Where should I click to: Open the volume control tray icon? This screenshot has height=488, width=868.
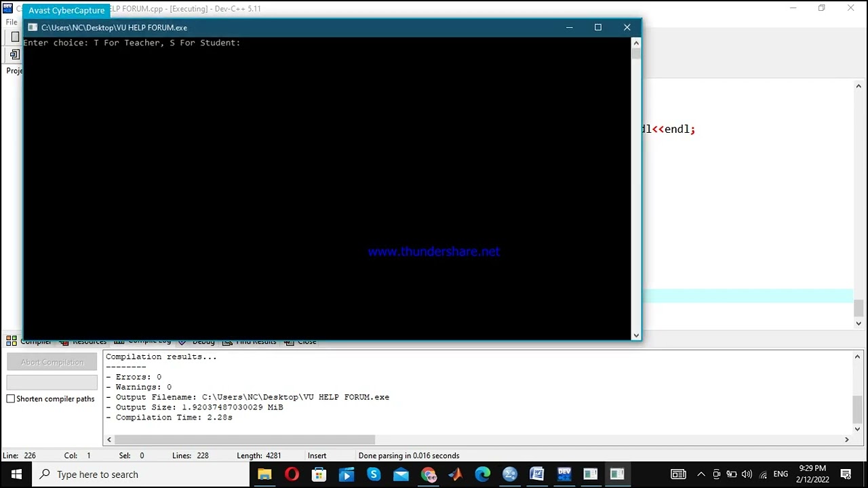[747, 474]
